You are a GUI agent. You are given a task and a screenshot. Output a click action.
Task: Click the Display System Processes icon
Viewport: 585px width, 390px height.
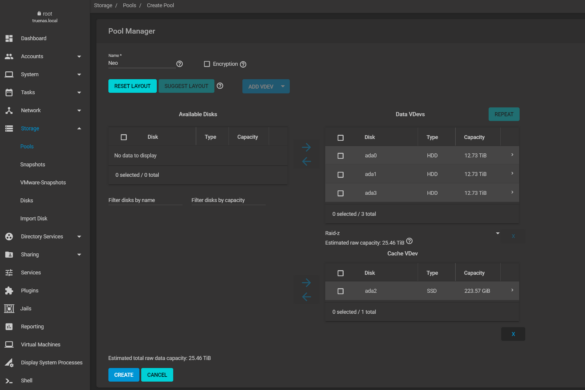coord(9,362)
